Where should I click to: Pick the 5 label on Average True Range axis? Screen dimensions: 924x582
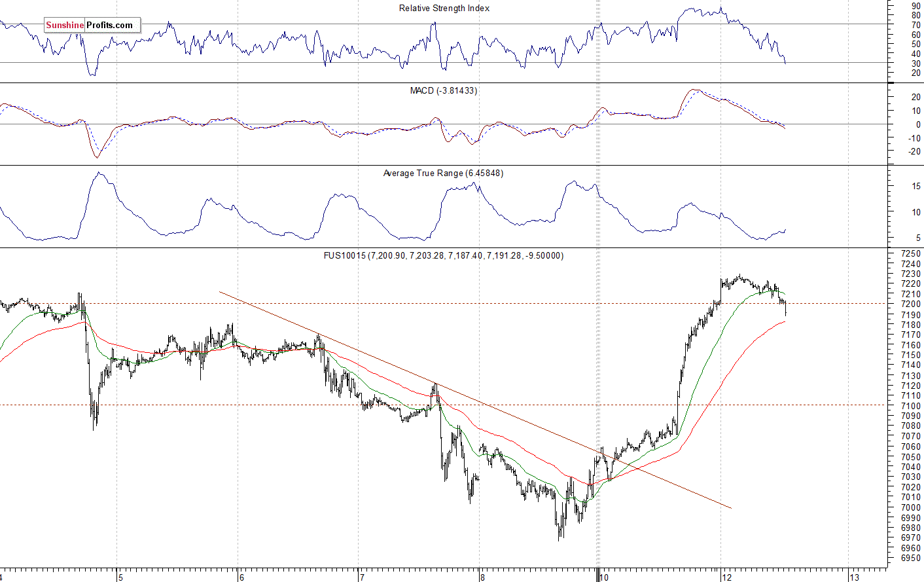pos(918,238)
